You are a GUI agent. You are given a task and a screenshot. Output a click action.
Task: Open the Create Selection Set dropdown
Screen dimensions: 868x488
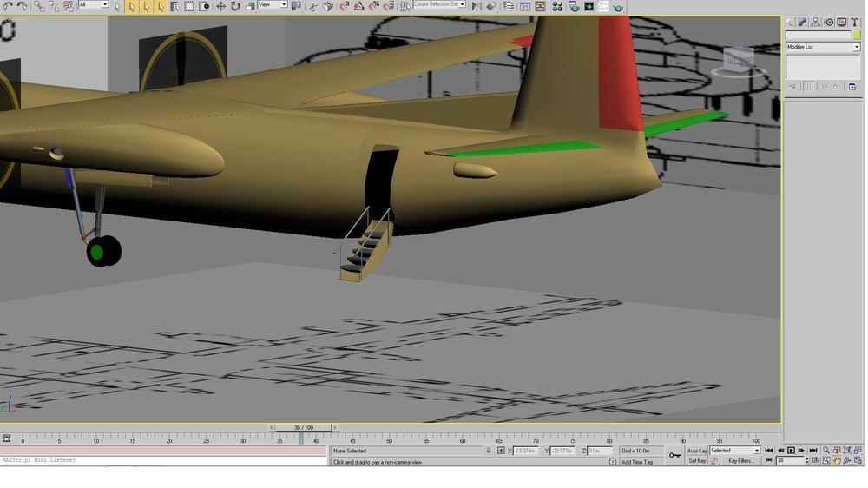click(439, 4)
